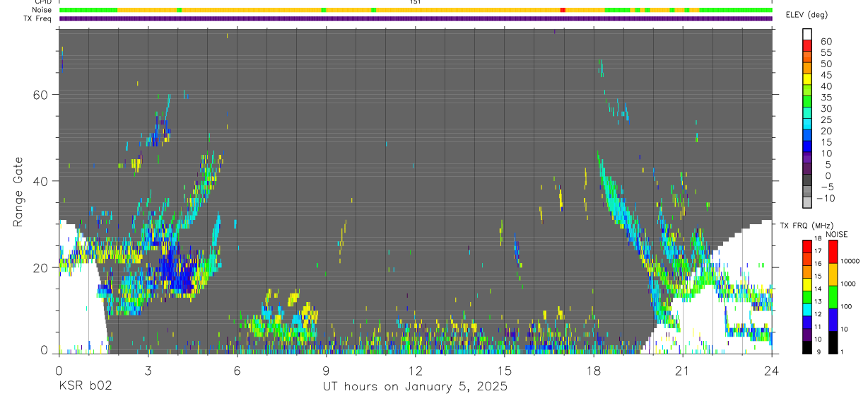Click the white top swatch of ELEV colorbar
The width and height of the screenshot is (868, 401).
tap(807, 33)
